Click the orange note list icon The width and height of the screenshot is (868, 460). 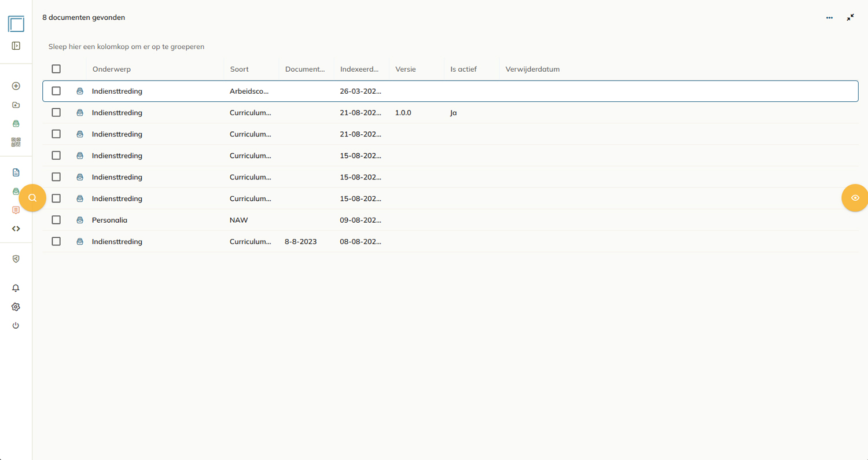(16, 210)
